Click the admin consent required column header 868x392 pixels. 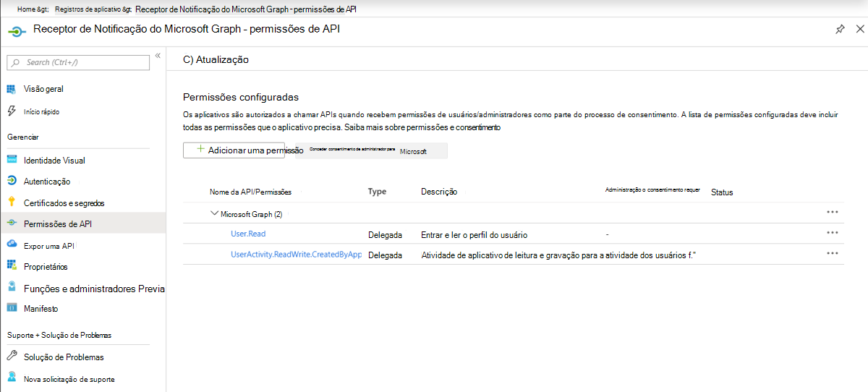click(x=652, y=189)
